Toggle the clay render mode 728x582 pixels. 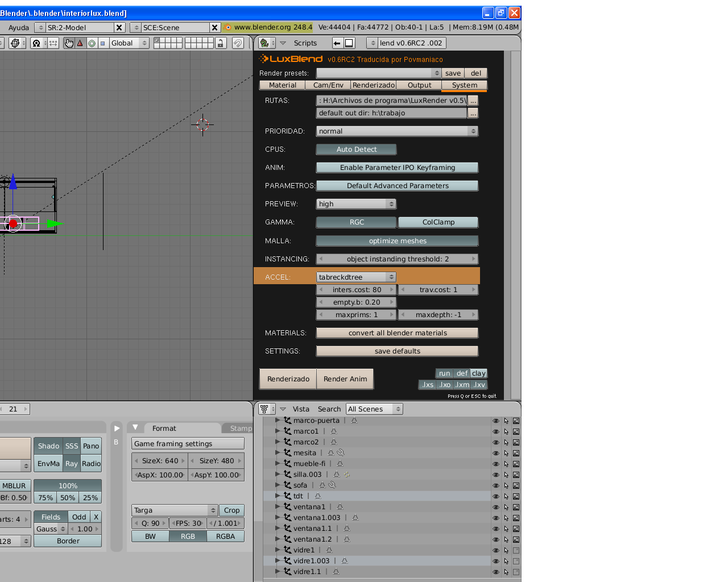pyautogui.click(x=479, y=373)
